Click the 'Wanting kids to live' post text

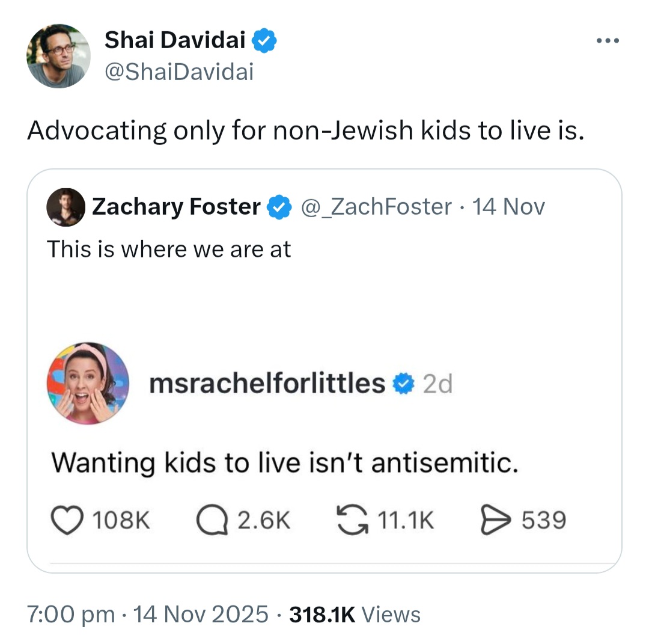click(x=285, y=462)
